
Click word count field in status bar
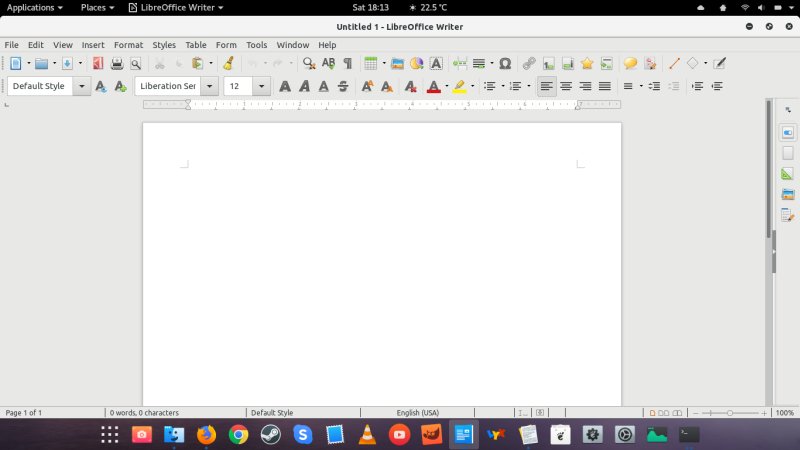(145, 412)
